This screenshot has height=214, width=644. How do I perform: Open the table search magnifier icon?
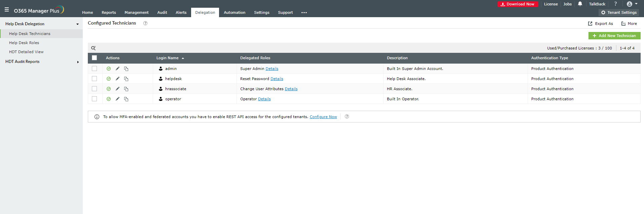pyautogui.click(x=94, y=48)
